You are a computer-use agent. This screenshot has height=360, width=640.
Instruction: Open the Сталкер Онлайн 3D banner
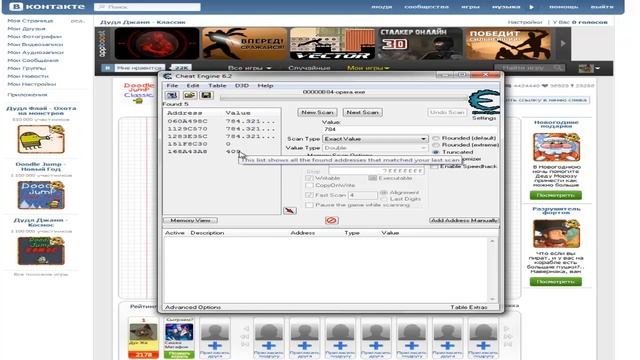click(420, 44)
